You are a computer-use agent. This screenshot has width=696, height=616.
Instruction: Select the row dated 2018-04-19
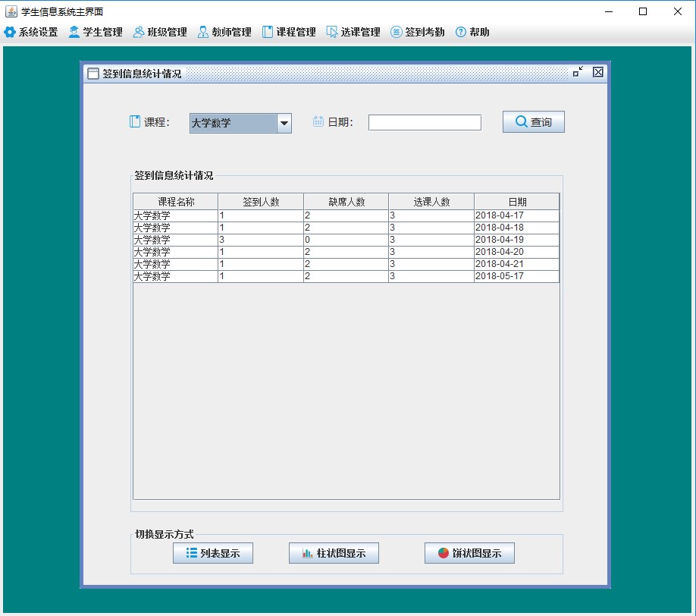click(346, 240)
